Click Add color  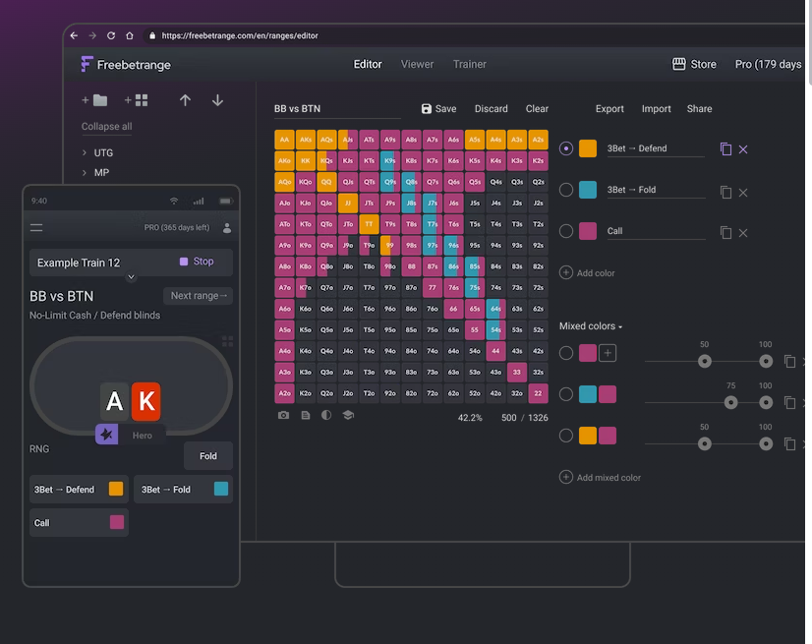(587, 272)
